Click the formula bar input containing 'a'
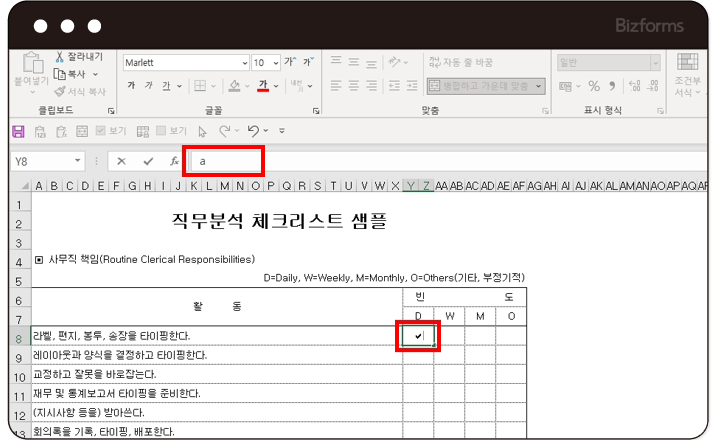 coord(227,161)
